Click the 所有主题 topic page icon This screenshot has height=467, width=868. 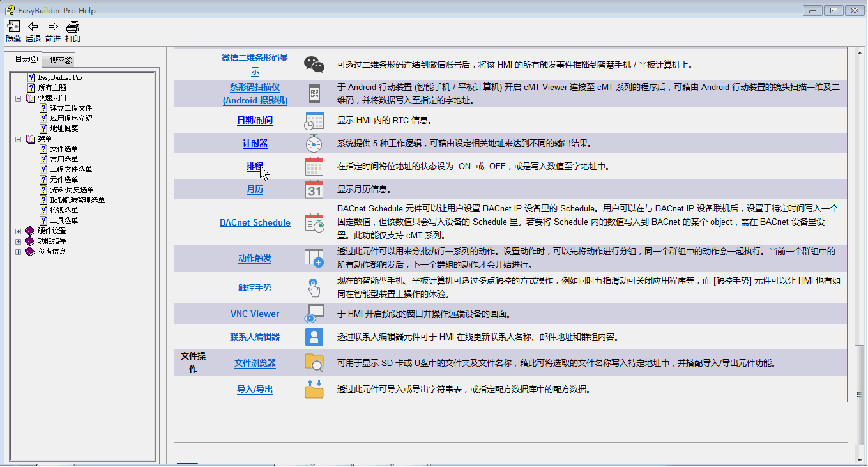click(31, 88)
